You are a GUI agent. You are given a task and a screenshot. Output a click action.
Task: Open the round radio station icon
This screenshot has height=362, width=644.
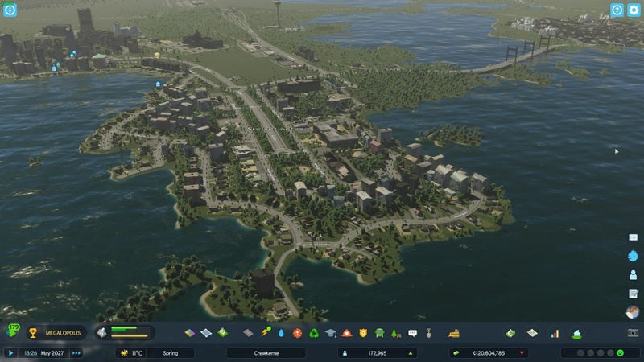633,312
